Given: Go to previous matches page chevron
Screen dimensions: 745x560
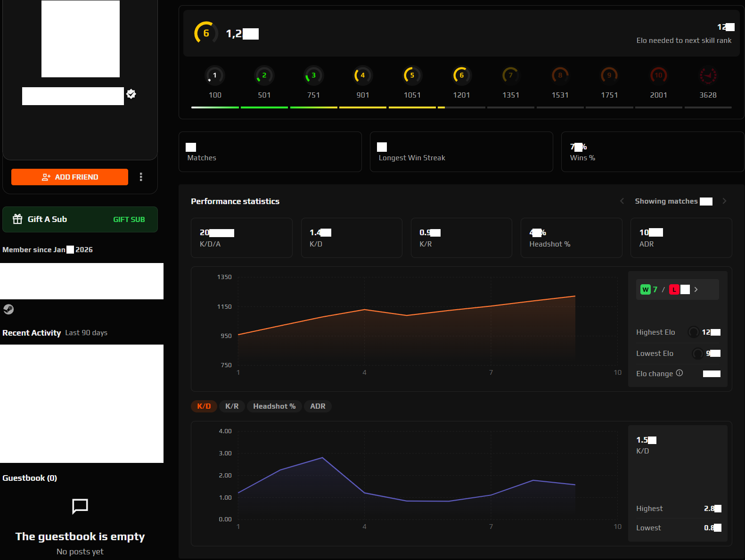Looking at the screenshot, I should [622, 201].
